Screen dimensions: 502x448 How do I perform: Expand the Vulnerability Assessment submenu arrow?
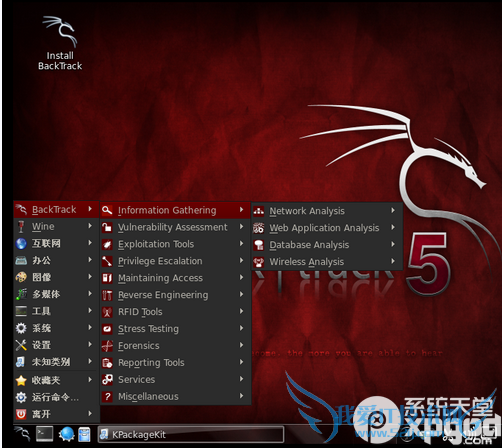coord(241,227)
